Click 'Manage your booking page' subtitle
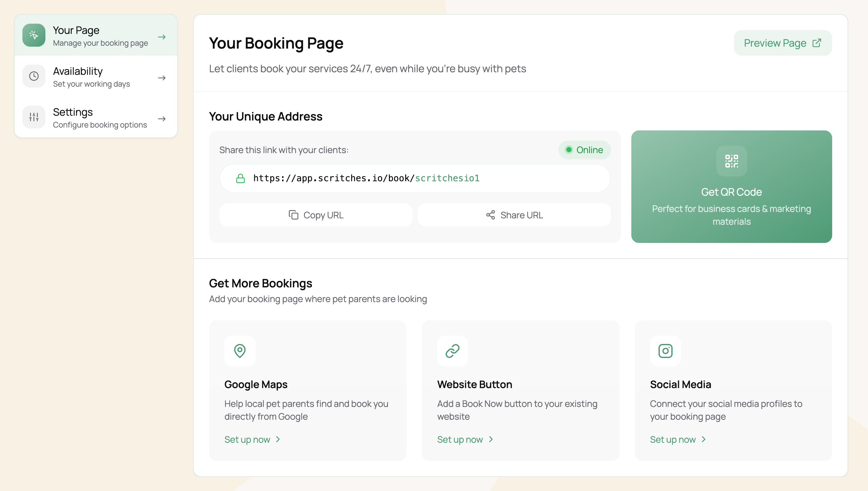 (100, 43)
